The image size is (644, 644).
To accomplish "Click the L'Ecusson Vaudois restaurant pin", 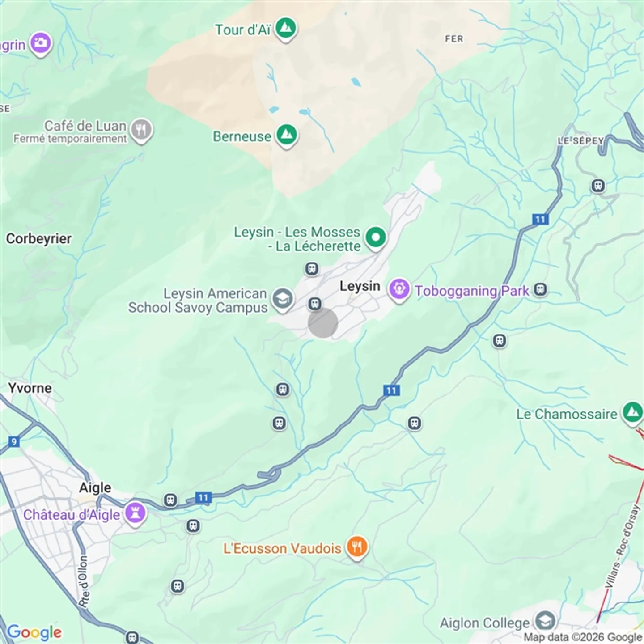I will point(357,547).
